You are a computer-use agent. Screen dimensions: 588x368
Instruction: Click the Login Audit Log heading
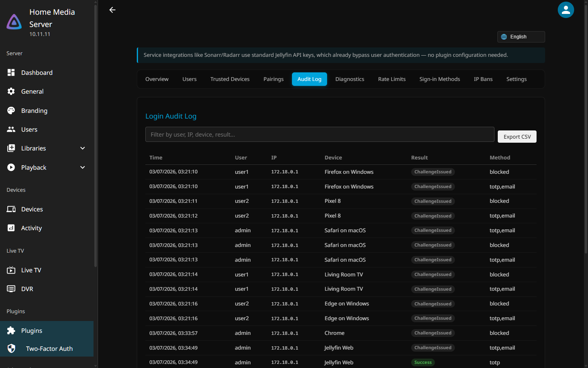tap(171, 116)
